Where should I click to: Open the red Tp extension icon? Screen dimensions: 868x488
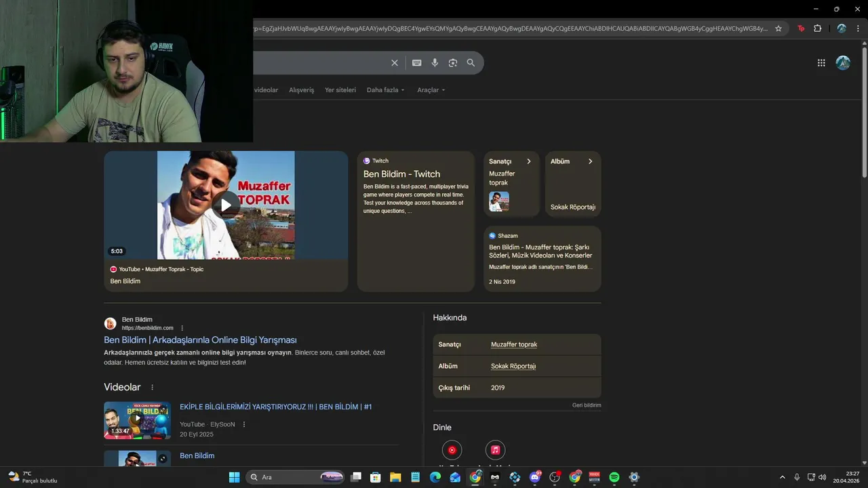click(801, 28)
